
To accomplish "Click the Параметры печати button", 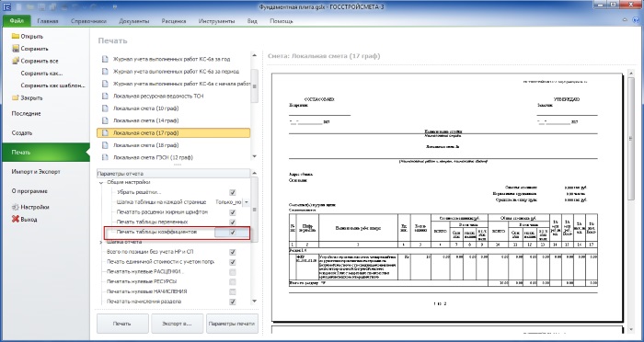I will pyautogui.click(x=232, y=324).
